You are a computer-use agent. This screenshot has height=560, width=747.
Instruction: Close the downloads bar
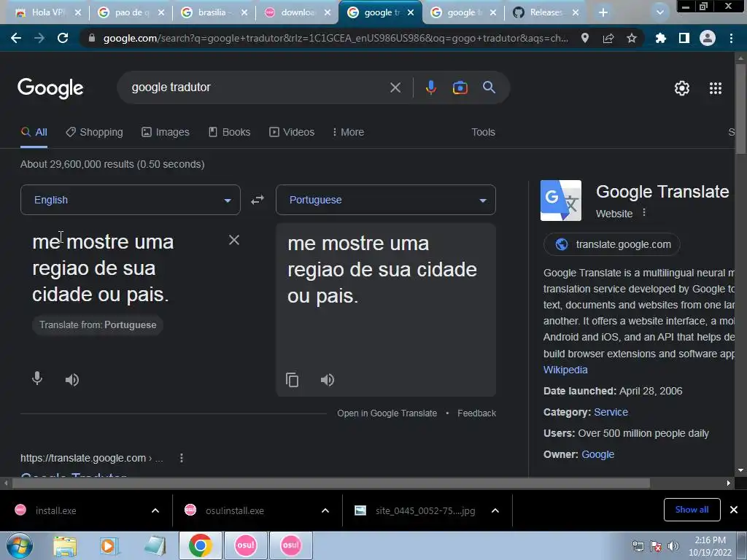pos(734,510)
